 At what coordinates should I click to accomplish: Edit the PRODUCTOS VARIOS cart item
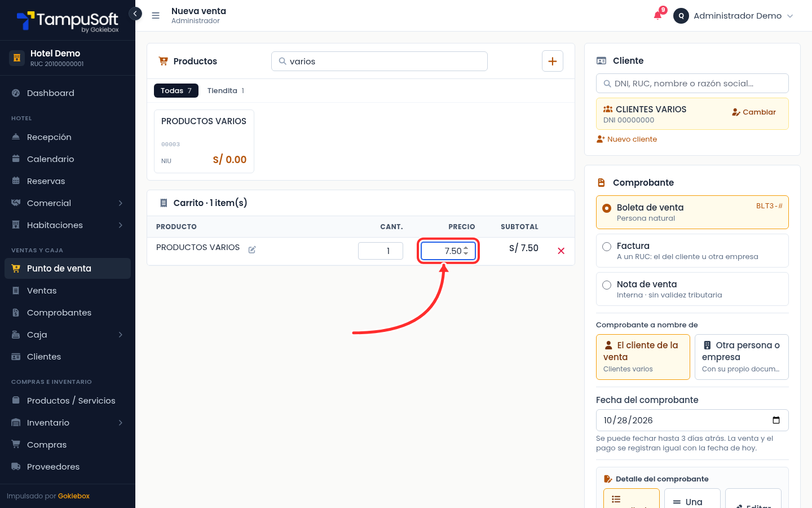tap(252, 249)
